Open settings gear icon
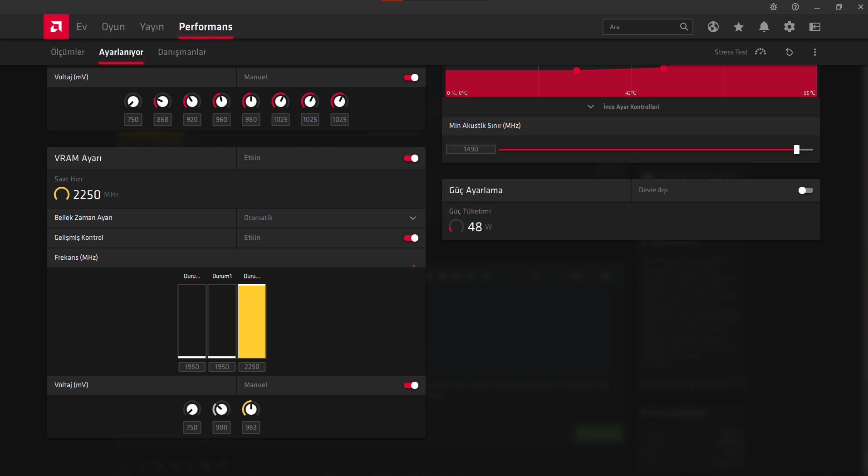This screenshot has width=868, height=476. coord(790,27)
